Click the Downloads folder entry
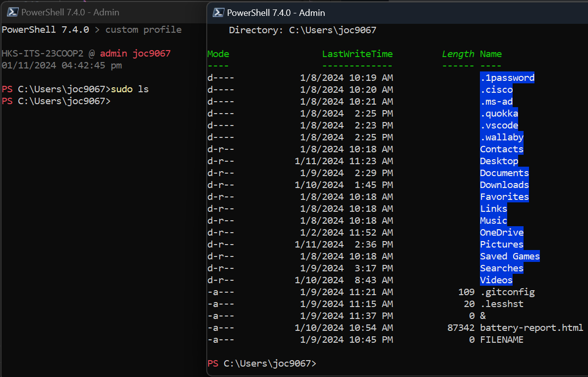 pyautogui.click(x=504, y=185)
